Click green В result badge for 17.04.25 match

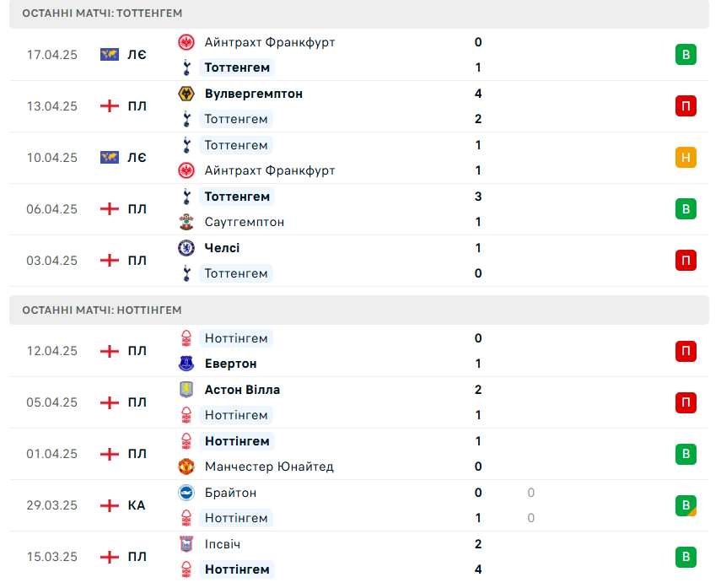click(x=686, y=55)
